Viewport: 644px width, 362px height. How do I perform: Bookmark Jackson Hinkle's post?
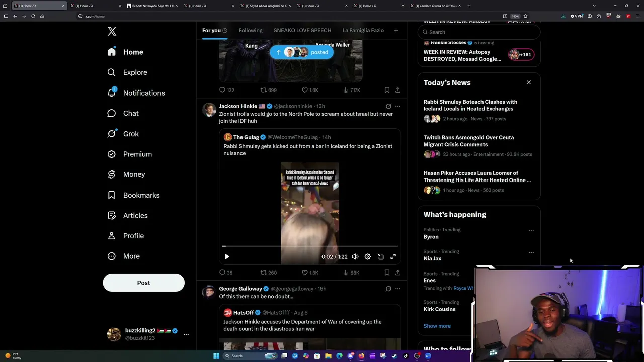[x=387, y=273]
